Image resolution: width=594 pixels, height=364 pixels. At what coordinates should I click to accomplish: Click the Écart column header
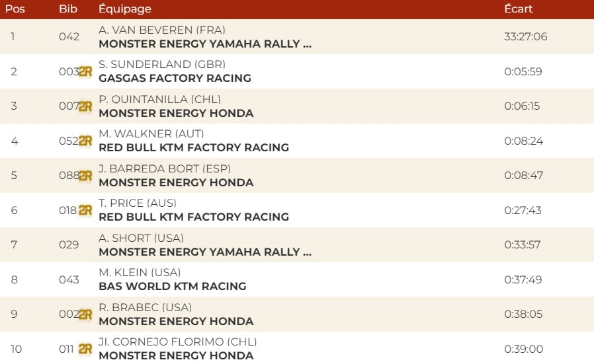point(518,9)
